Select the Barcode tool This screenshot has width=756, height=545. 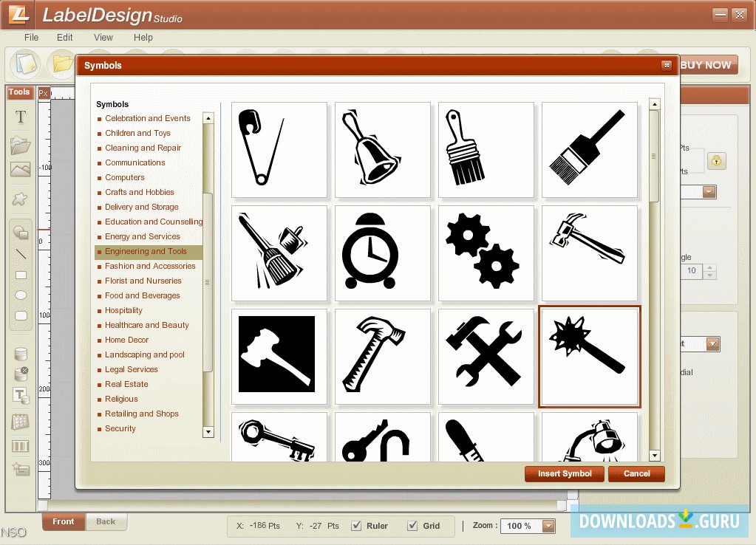pos(20,442)
